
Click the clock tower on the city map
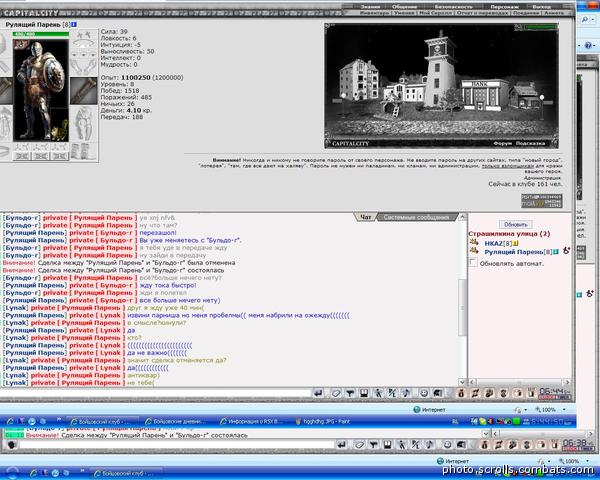tap(440, 69)
